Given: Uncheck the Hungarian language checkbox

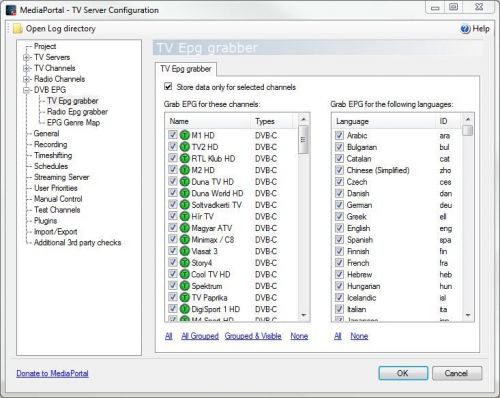Looking at the screenshot, I should click(x=339, y=286).
